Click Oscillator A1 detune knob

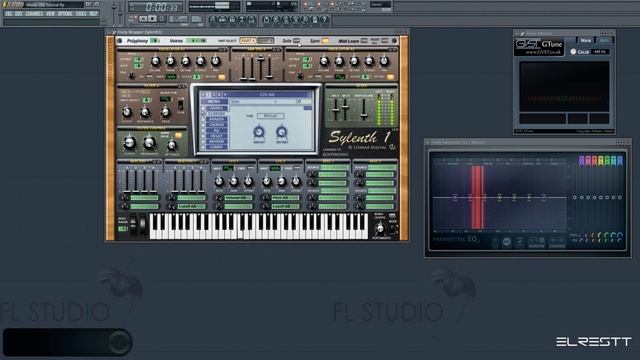pos(186,62)
